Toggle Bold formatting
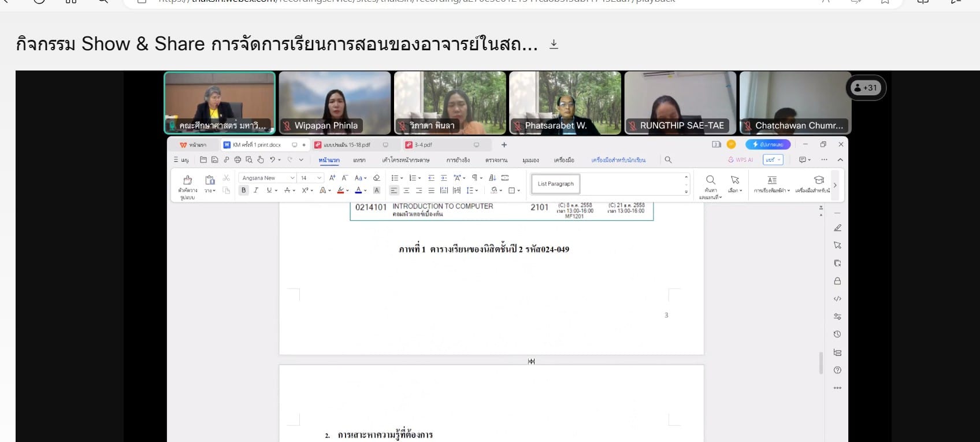Viewport: 980px width, 442px height. tap(244, 190)
